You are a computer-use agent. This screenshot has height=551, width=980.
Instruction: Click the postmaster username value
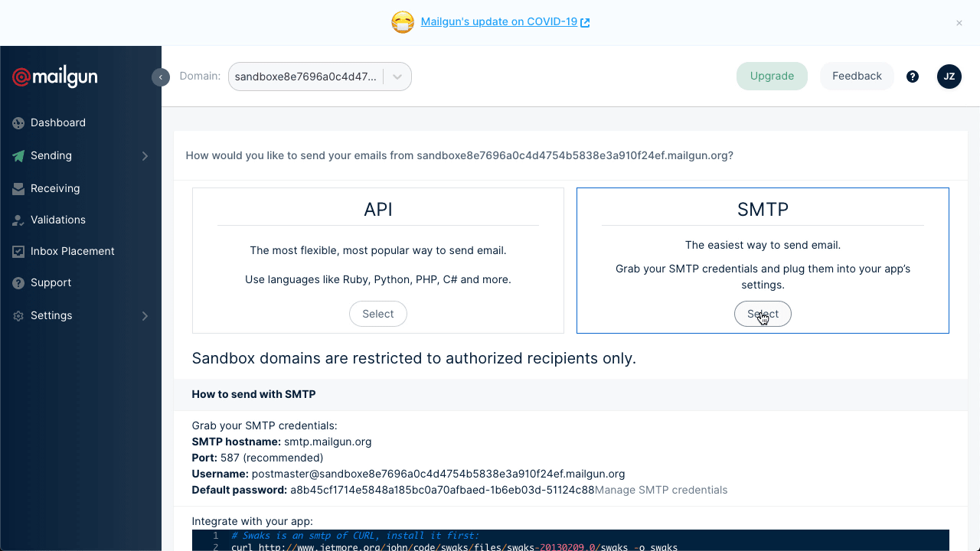pos(439,474)
